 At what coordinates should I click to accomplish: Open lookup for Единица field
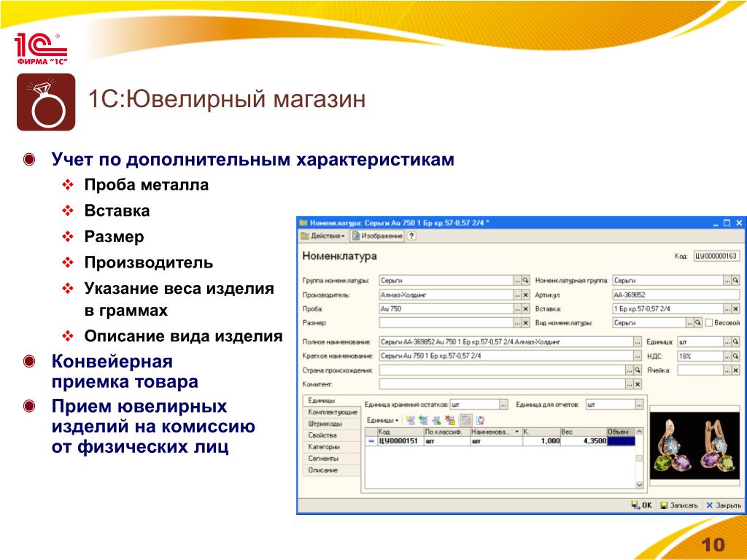tap(735, 342)
